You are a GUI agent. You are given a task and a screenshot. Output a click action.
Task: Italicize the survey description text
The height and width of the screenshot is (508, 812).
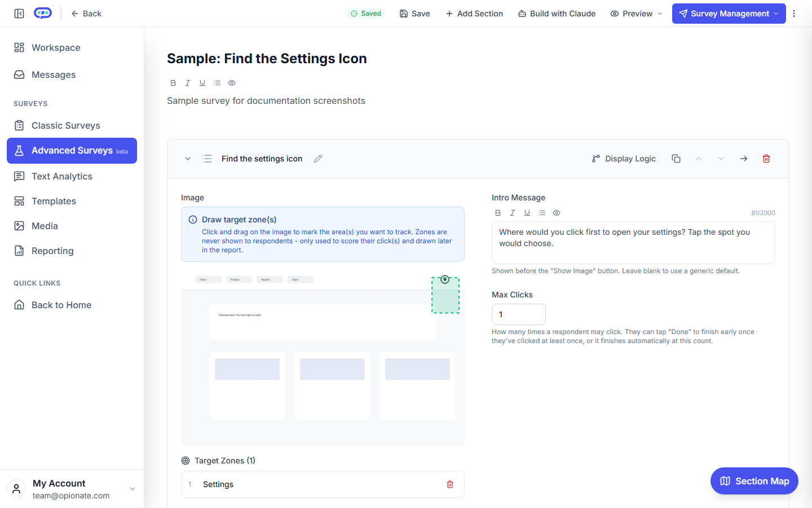[188, 83]
